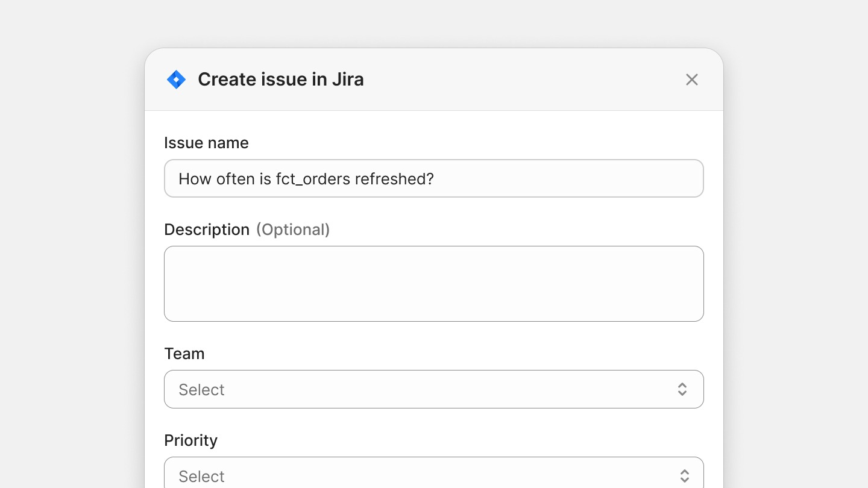The width and height of the screenshot is (868, 488).
Task: Click the Team dropdown up-down chevron icon
Action: click(x=682, y=389)
